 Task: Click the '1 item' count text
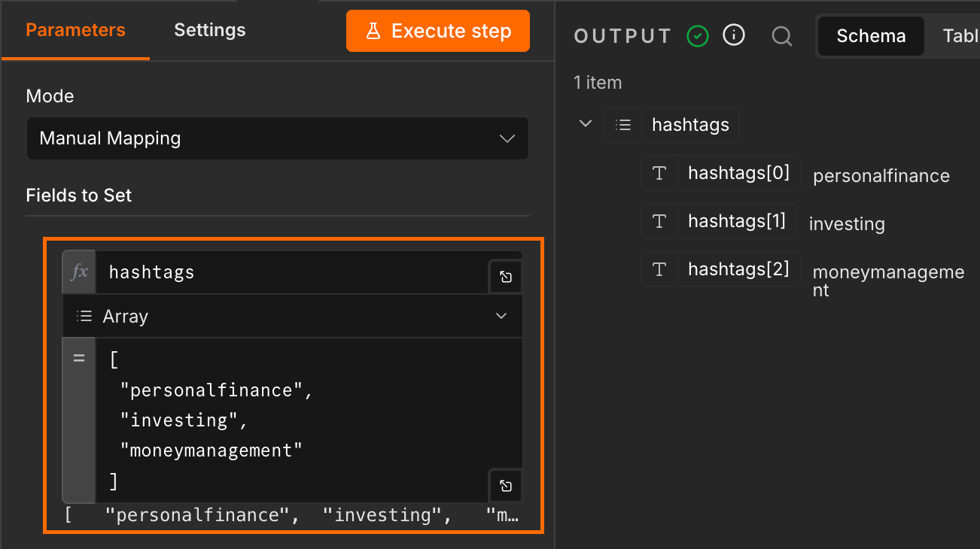click(598, 83)
